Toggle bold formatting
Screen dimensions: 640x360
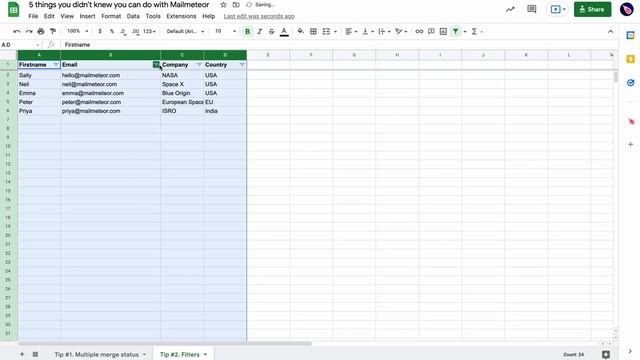pos(247,31)
